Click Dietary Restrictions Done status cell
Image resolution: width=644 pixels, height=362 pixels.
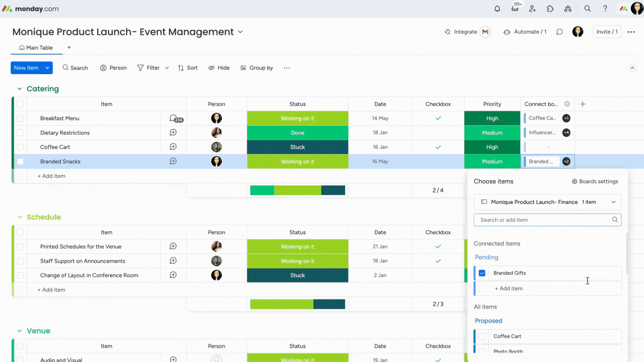tap(298, 133)
